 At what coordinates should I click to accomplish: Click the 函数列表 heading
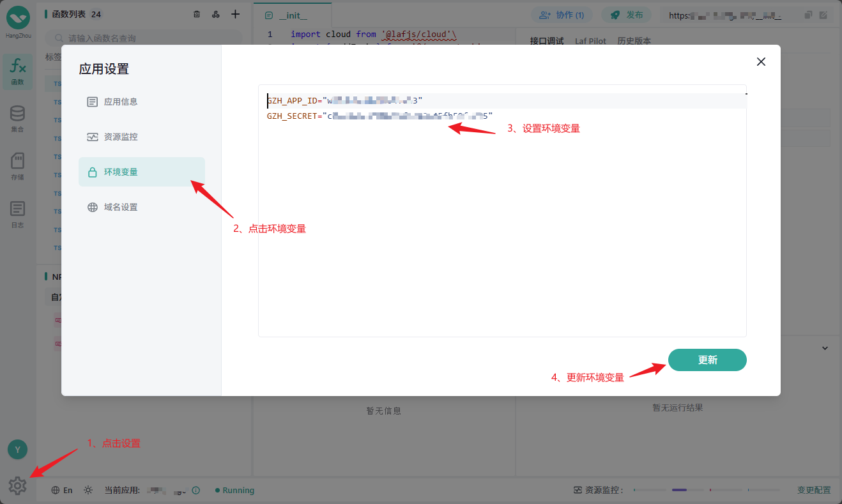[68, 14]
